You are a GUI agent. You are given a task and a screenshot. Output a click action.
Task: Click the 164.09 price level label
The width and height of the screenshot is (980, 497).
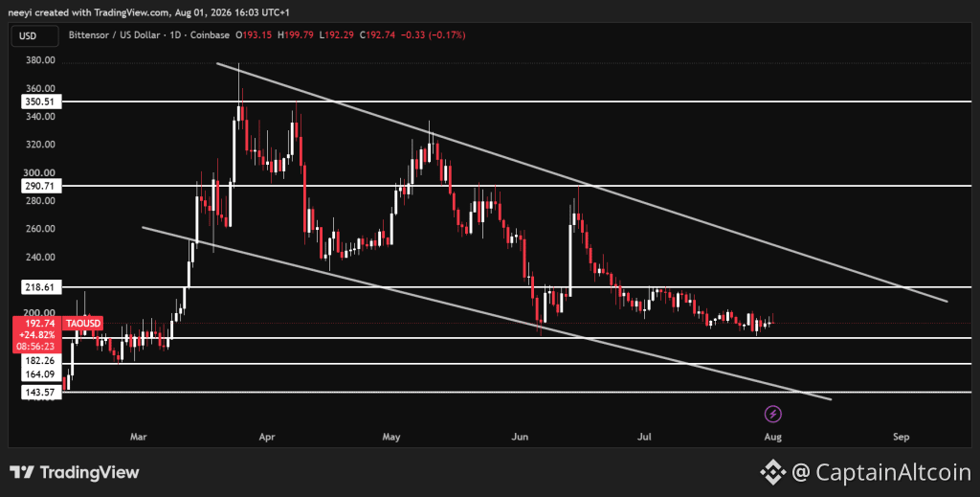(x=40, y=374)
